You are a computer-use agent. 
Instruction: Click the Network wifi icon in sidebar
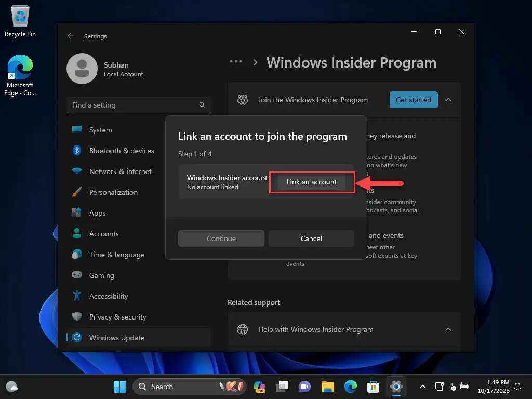(77, 171)
